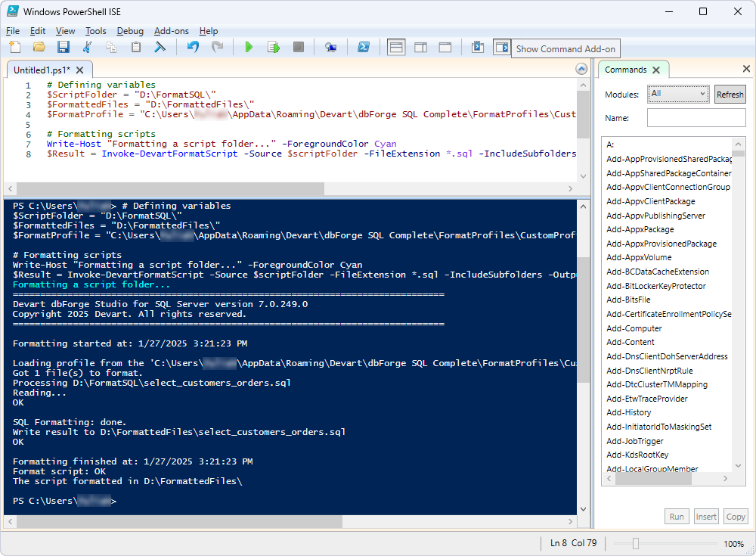Open the Help menu

[x=209, y=31]
